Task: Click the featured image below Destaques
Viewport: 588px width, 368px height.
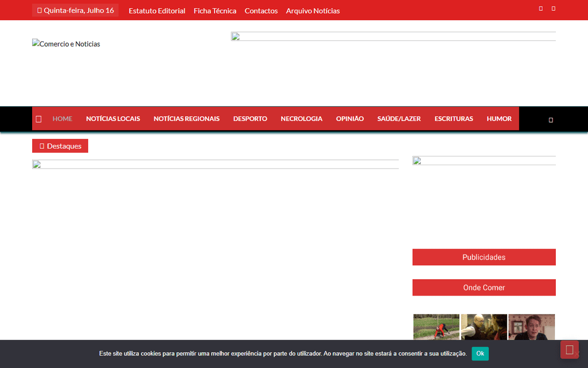Action: pyautogui.click(x=215, y=165)
